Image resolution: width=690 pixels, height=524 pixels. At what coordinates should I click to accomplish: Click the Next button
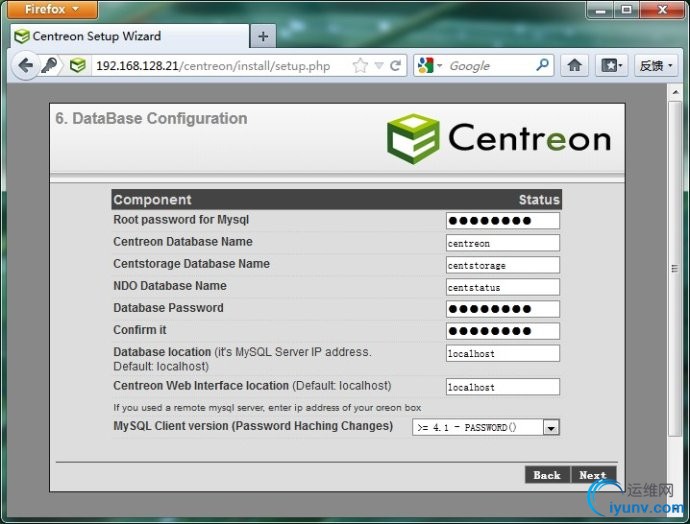click(x=593, y=475)
